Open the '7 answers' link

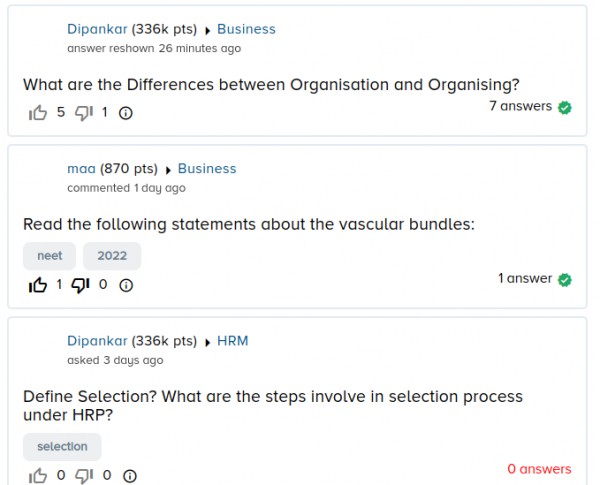point(520,106)
